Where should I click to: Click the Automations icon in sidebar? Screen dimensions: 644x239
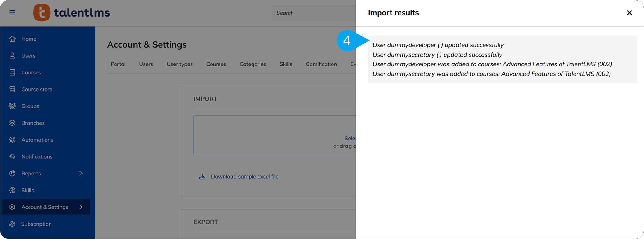(12, 140)
